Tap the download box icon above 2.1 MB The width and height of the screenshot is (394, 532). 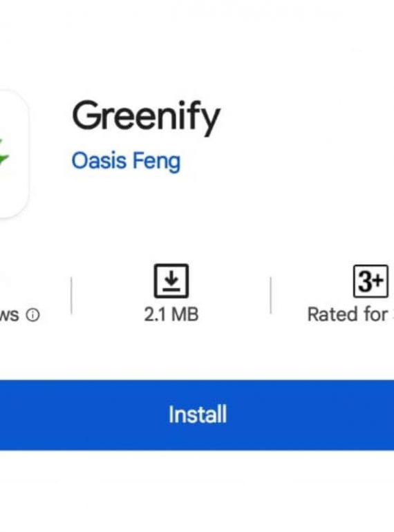pos(171,281)
